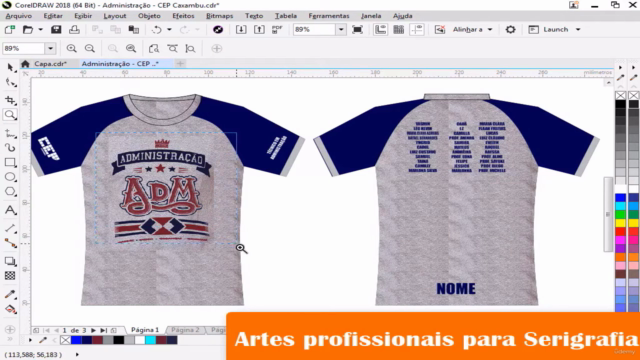Select the Polygon tool

10,191
